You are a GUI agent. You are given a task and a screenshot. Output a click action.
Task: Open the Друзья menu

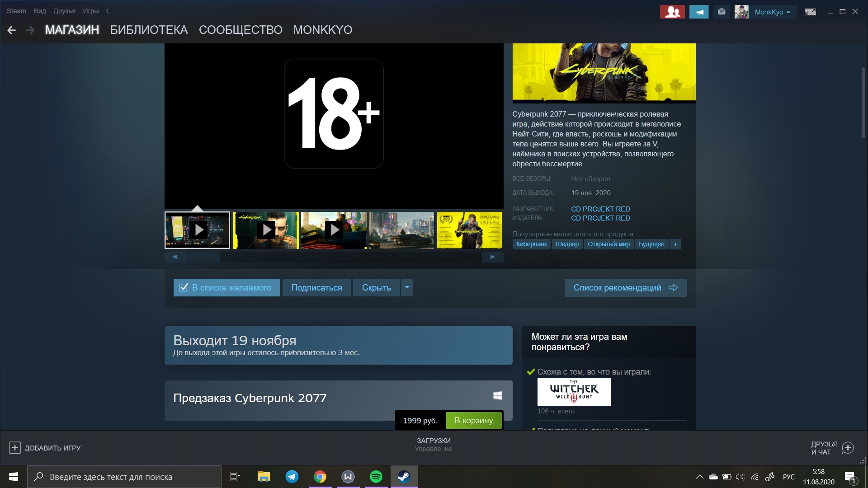pyautogui.click(x=65, y=11)
